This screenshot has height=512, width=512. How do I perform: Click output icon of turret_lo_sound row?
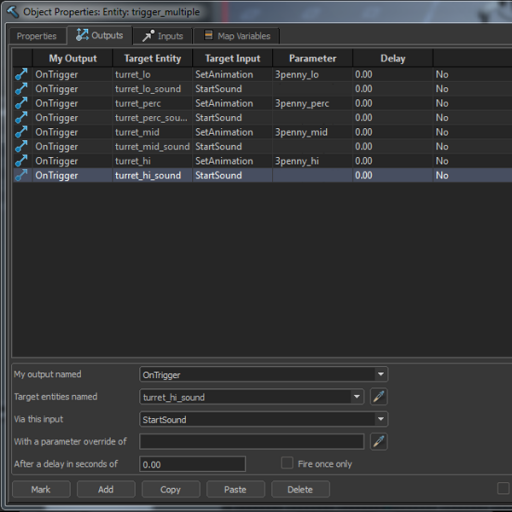click(21, 89)
